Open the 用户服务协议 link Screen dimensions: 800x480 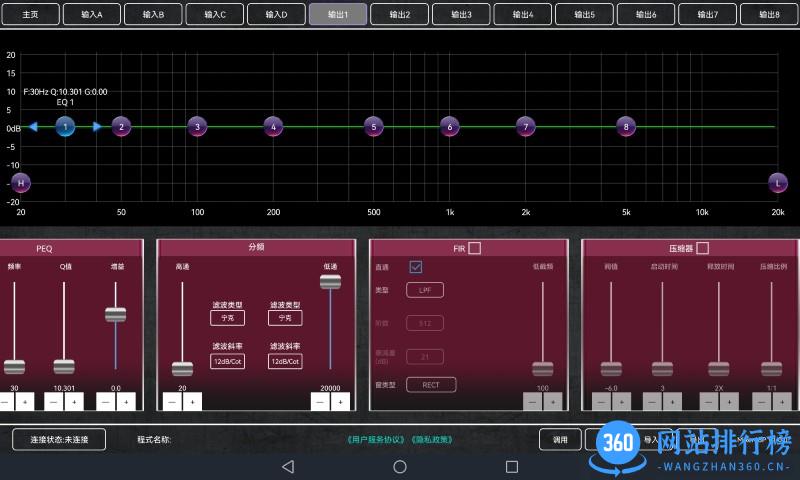click(x=377, y=439)
